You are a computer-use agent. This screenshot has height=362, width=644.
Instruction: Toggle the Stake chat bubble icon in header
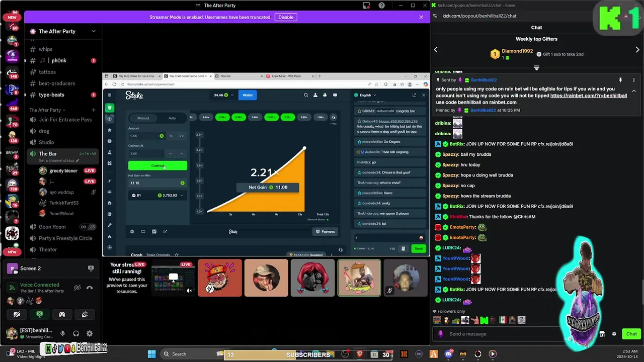(x=335, y=95)
